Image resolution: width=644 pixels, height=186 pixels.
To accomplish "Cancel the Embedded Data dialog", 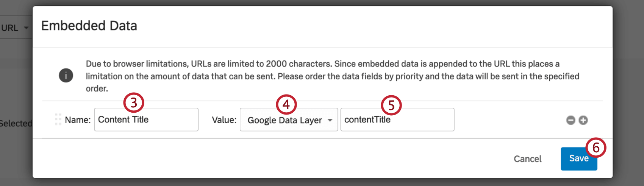I will coord(527,159).
